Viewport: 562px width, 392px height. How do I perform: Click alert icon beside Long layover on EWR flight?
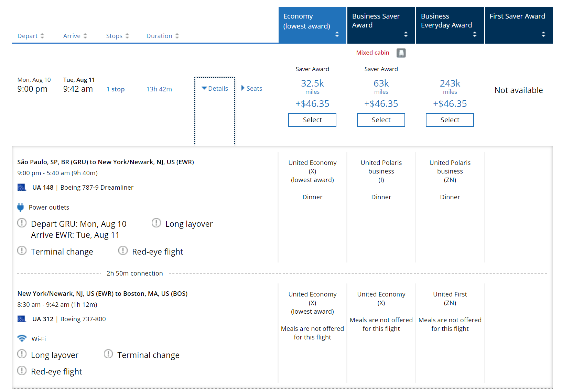click(22, 354)
